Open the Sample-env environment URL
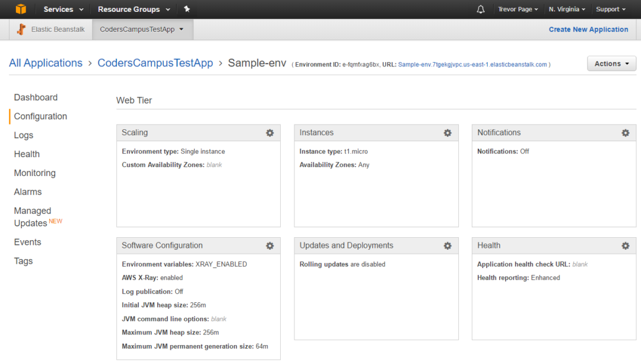 [x=472, y=65]
